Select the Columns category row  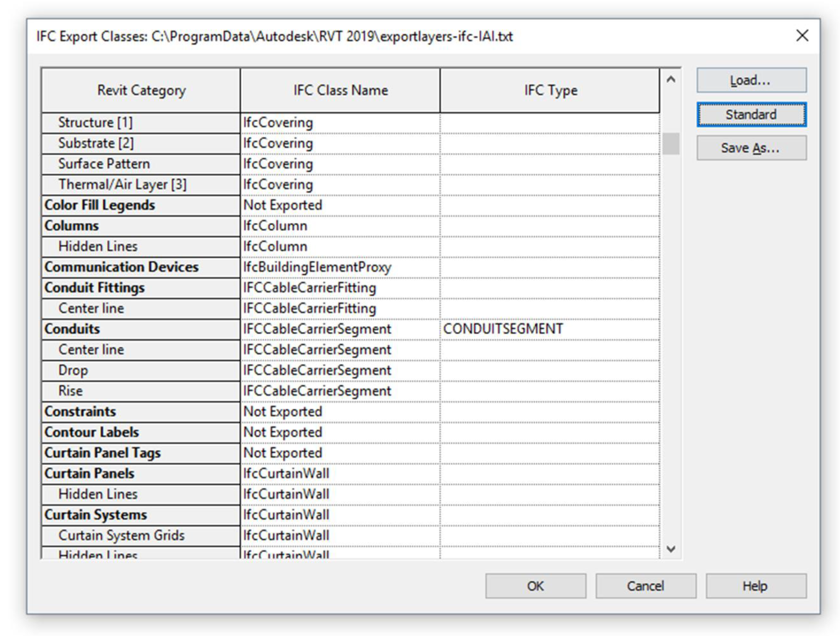click(x=141, y=226)
